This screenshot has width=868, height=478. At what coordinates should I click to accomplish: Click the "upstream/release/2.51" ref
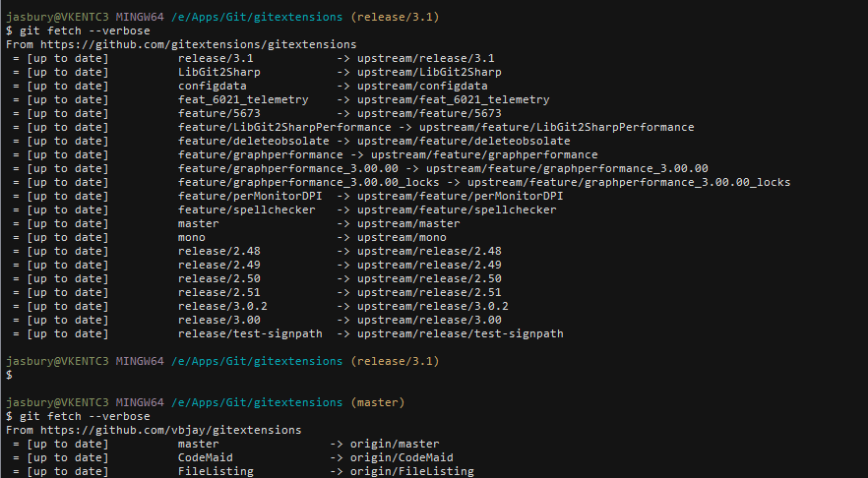429,293
